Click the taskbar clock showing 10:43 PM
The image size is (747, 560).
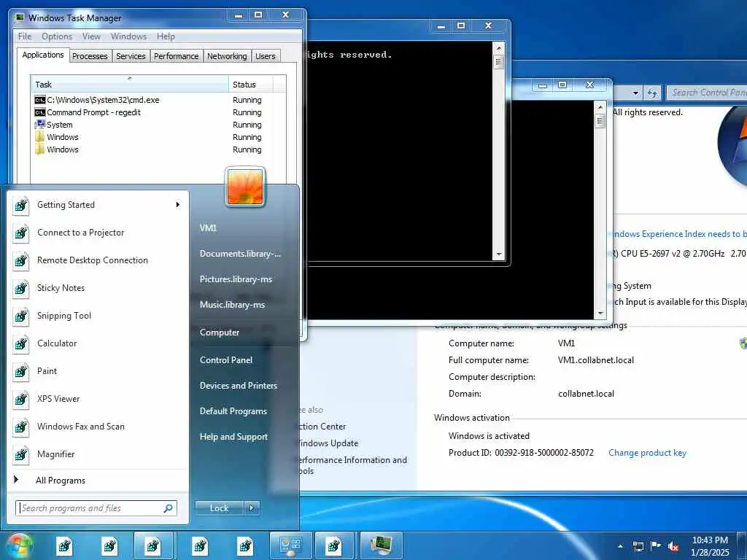[x=710, y=546]
